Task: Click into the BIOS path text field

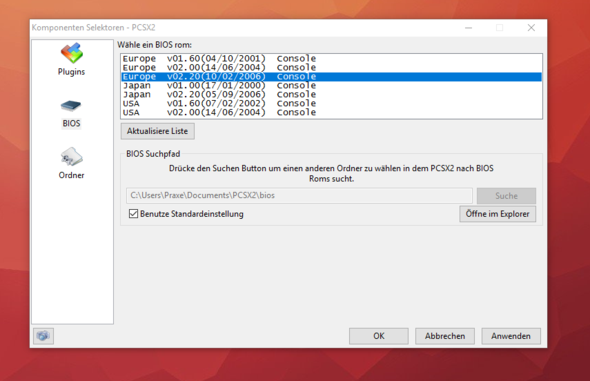Action: (299, 196)
